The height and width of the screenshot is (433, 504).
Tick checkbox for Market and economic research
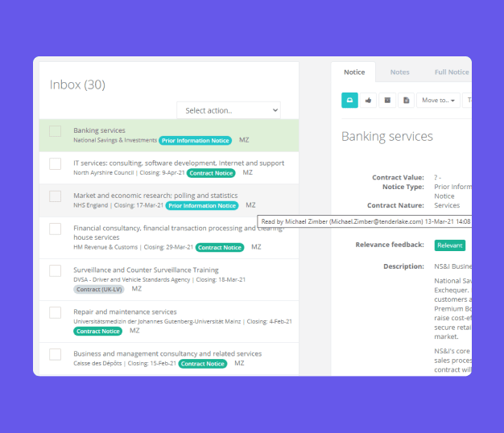click(56, 196)
